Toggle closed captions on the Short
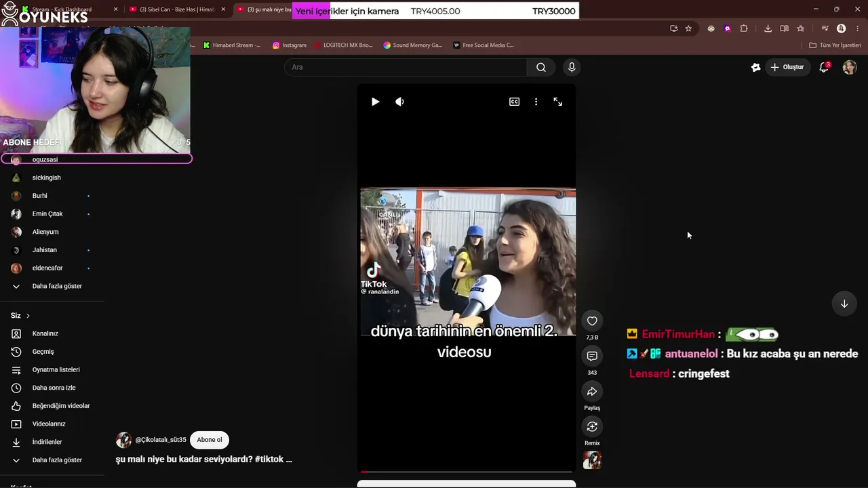 (x=514, y=102)
